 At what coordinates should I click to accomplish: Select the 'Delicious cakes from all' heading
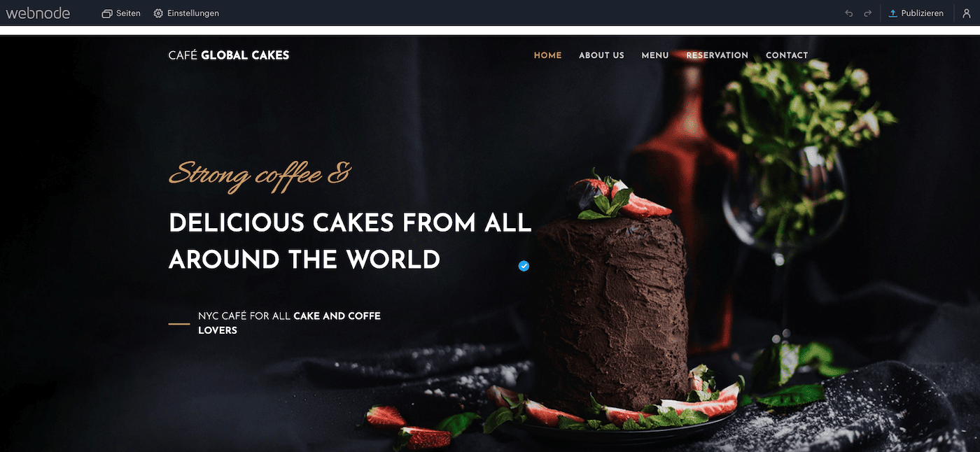coord(350,223)
